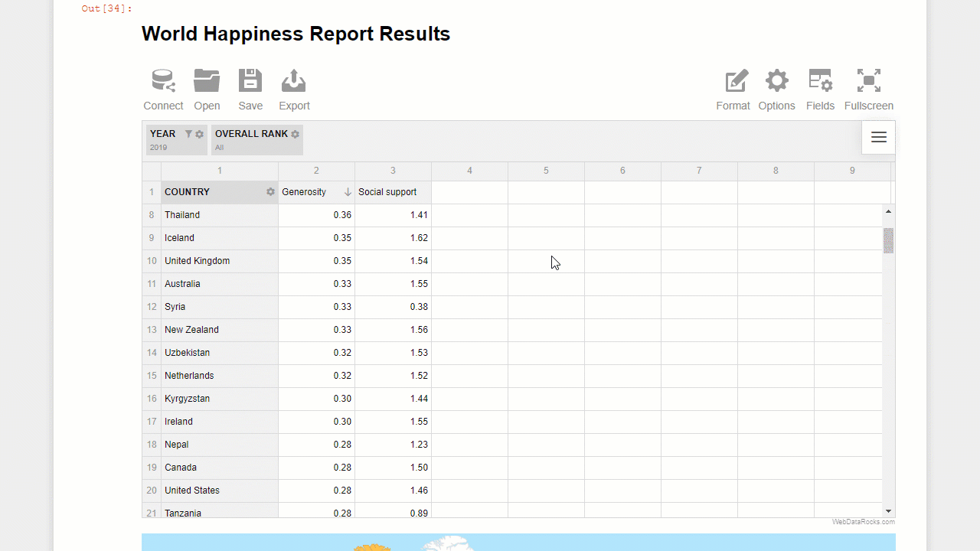Toggle Generosity column sort arrow
This screenshot has width=980, height=551.
(x=348, y=192)
